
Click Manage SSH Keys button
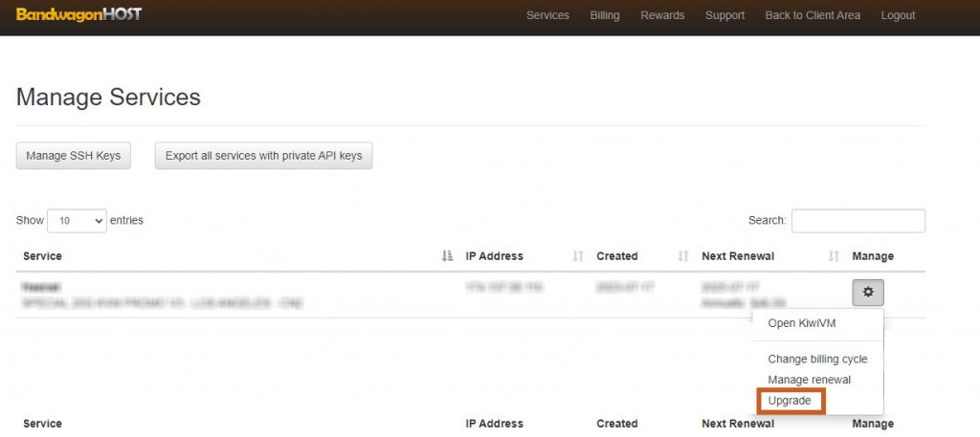coord(74,156)
